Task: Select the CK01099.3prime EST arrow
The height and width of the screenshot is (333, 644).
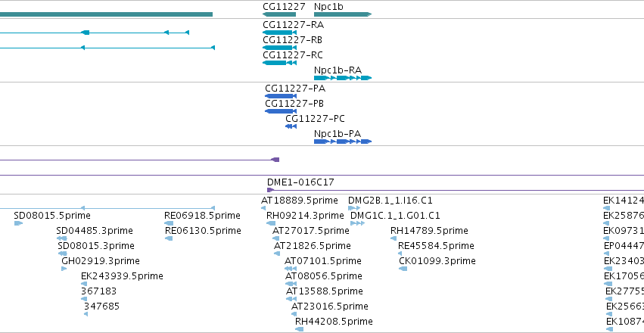Action: coord(403,269)
